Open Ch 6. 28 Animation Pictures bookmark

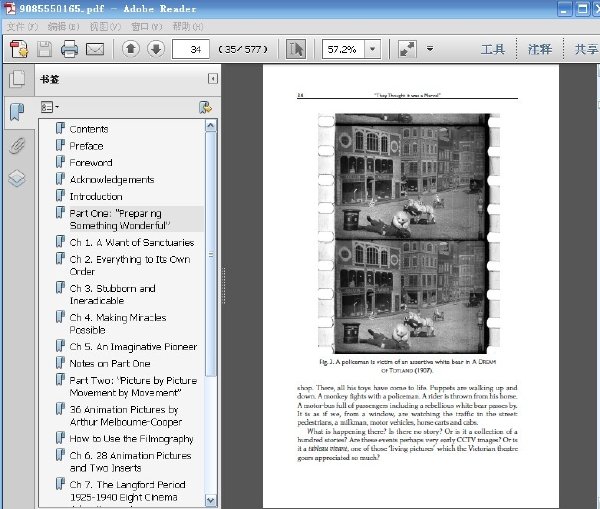pyautogui.click(x=130, y=461)
